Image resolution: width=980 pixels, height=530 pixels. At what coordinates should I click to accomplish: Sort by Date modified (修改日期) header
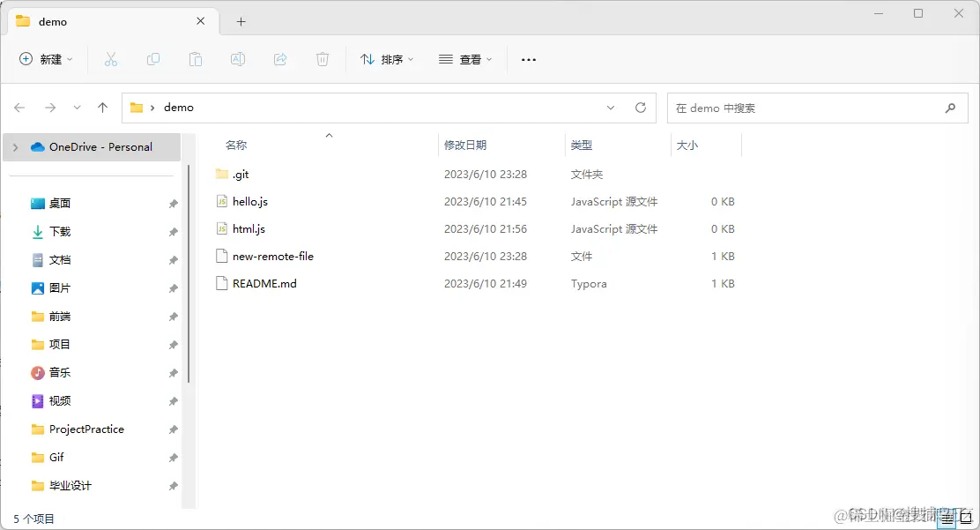(x=465, y=146)
